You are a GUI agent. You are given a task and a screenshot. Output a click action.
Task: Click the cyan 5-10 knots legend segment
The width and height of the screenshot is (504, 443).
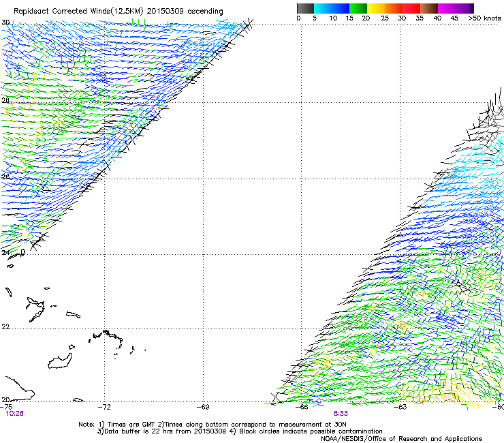(x=323, y=8)
